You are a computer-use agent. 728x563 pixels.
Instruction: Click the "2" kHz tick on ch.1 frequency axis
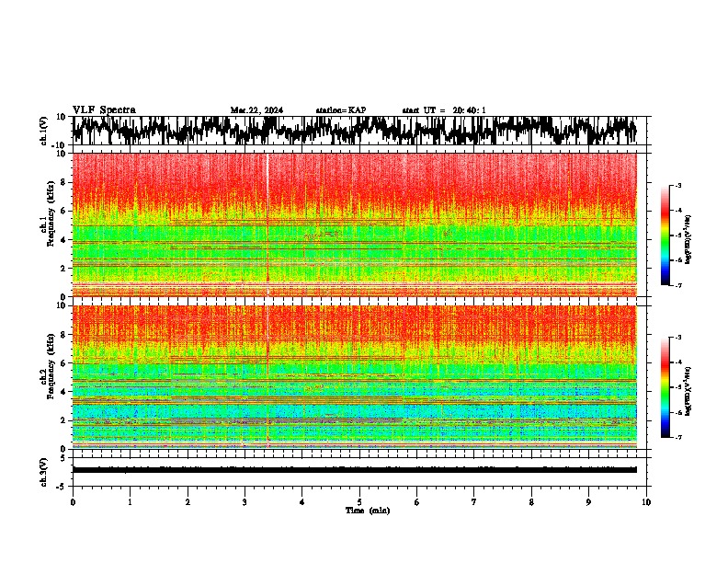click(64, 269)
